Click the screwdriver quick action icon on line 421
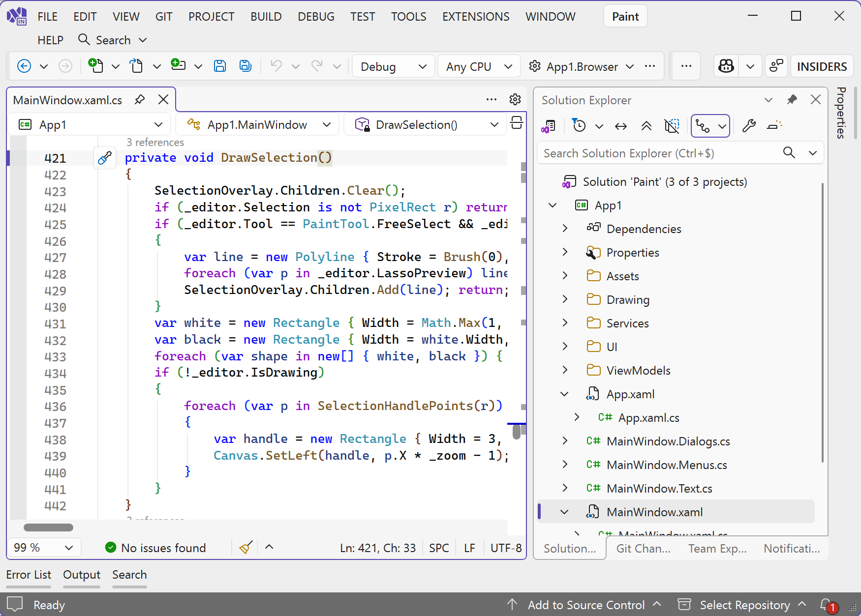Screen dimensions: 861x616 pyautogui.click(x=105, y=158)
